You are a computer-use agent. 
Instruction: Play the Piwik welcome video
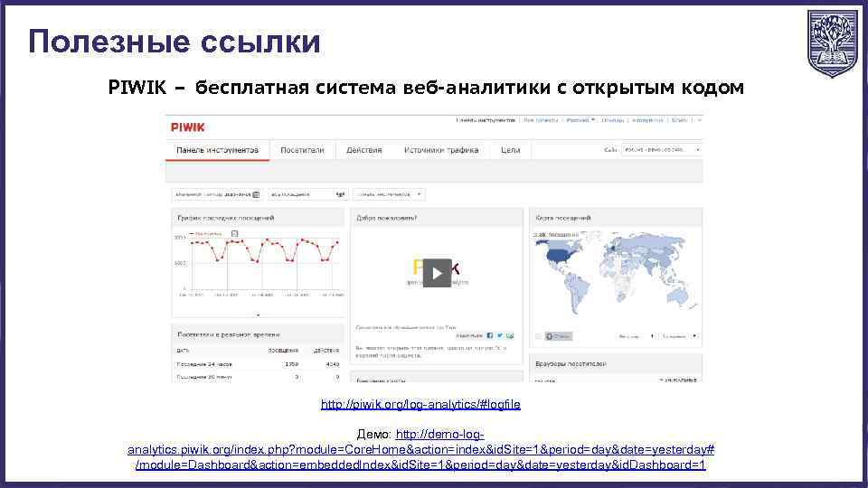click(x=437, y=273)
